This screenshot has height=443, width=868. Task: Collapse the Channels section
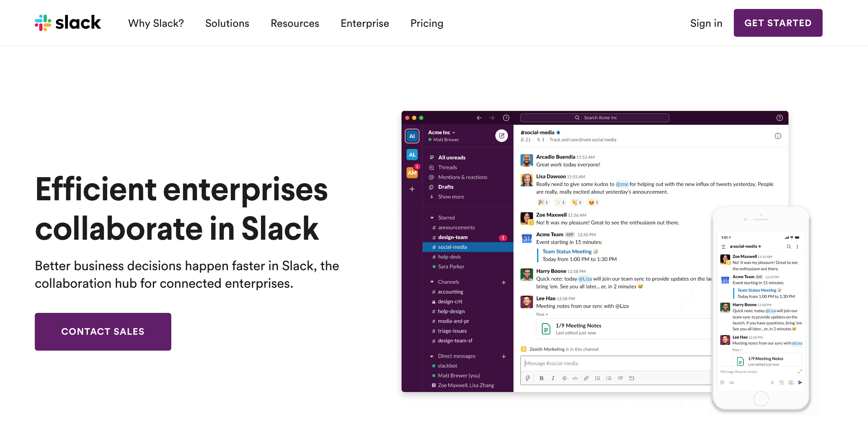click(432, 282)
